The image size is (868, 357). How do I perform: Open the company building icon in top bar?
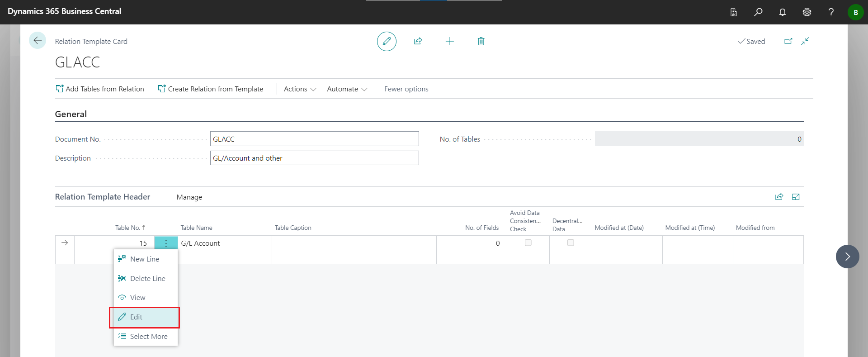734,12
